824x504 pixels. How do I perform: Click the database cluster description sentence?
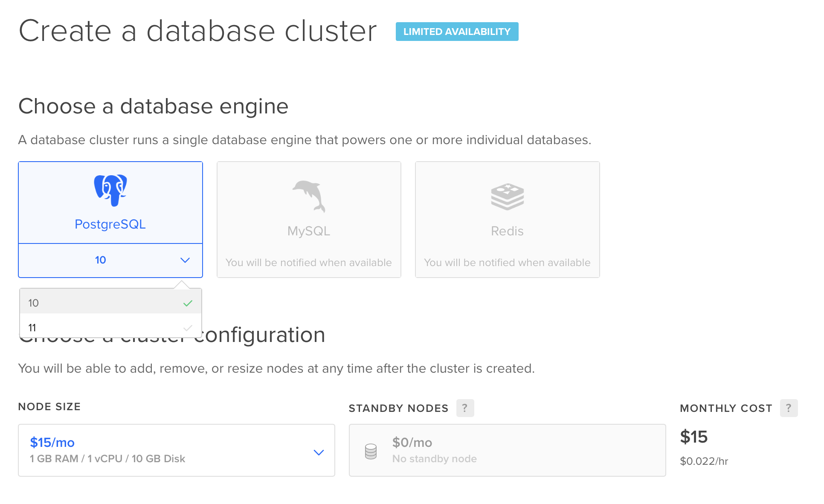pyautogui.click(x=305, y=140)
